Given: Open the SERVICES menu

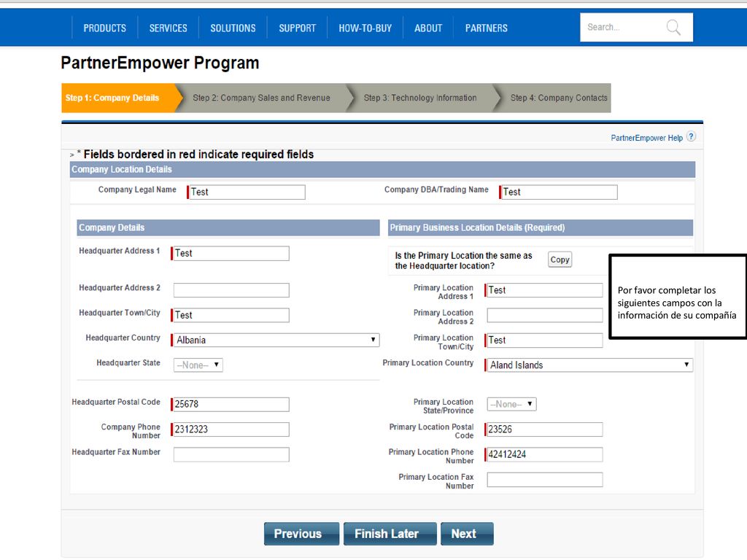Looking at the screenshot, I should tap(169, 28).
